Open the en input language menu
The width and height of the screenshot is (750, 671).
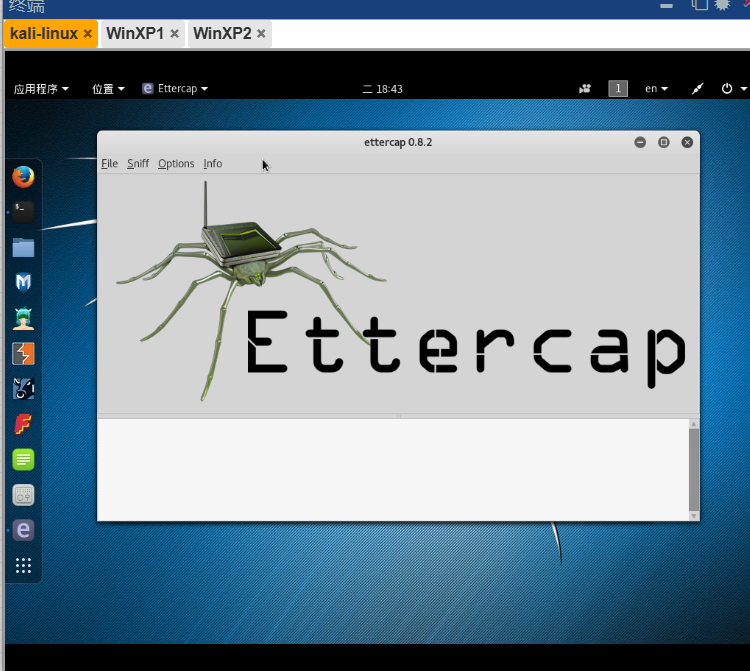656,88
